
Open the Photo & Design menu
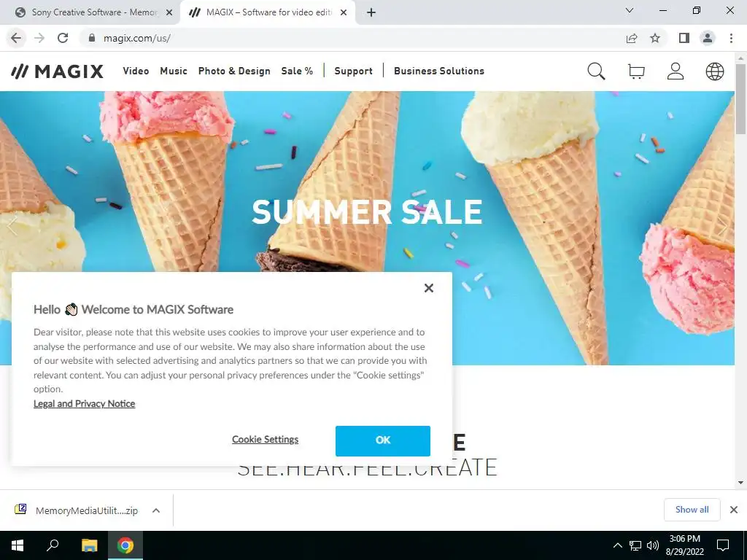(x=234, y=71)
